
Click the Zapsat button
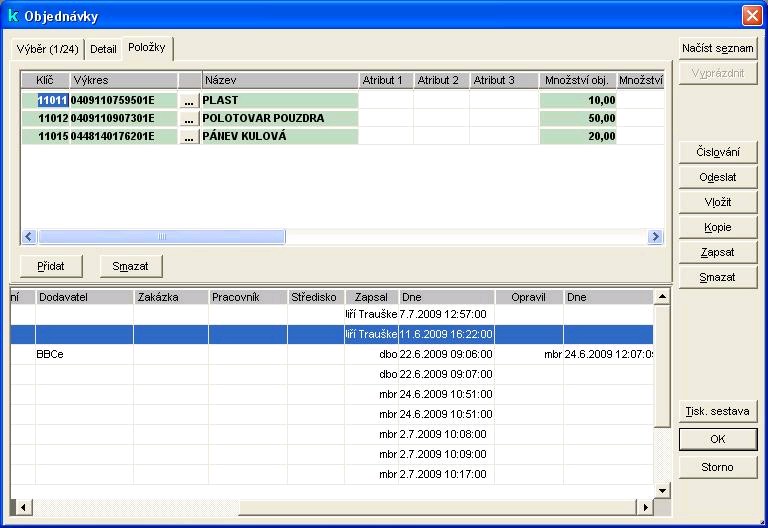pos(718,252)
